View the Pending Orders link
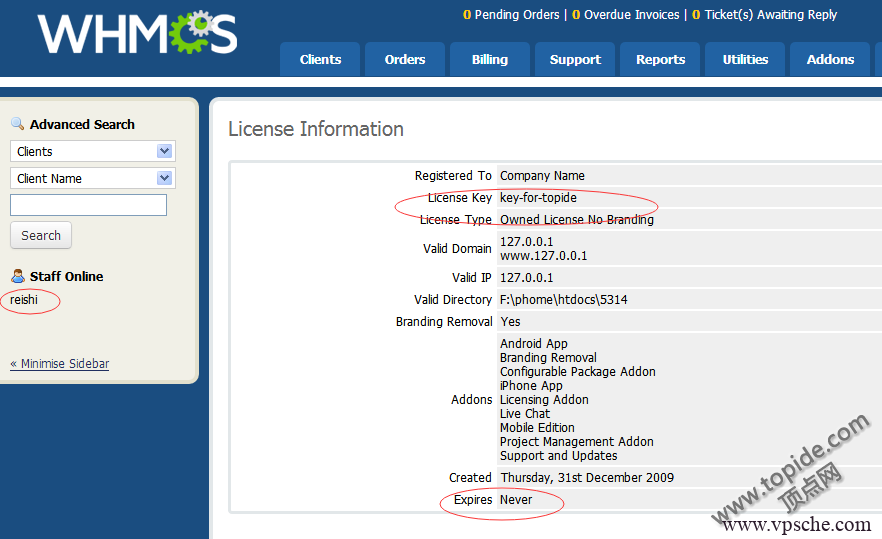This screenshot has height=539, width=882. click(x=511, y=15)
